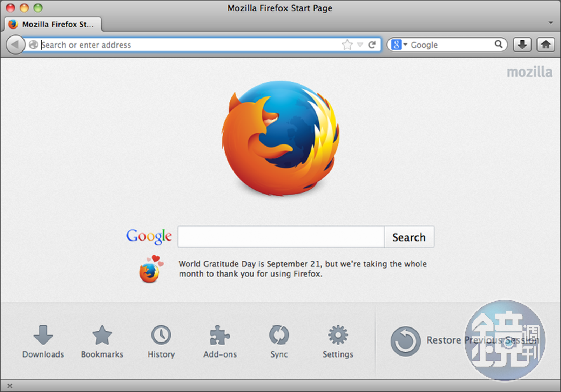Click the address bar field

pos(189,45)
